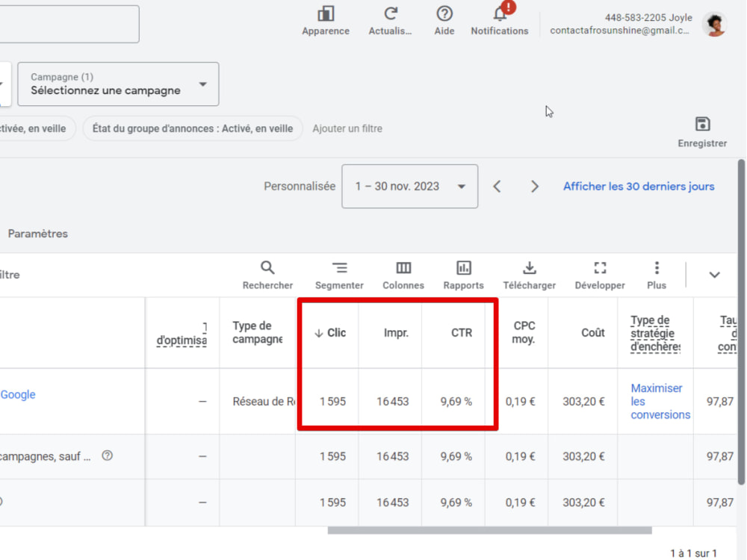Go to next date period arrow
The height and width of the screenshot is (560, 747).
(x=535, y=186)
